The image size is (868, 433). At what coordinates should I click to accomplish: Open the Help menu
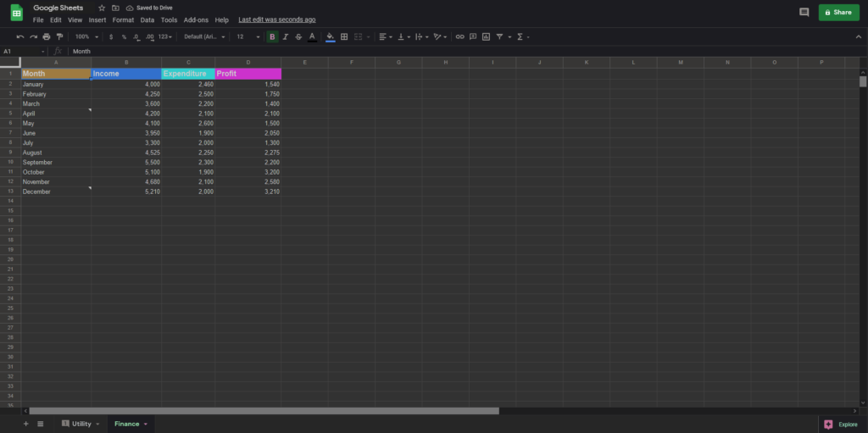[x=221, y=20]
